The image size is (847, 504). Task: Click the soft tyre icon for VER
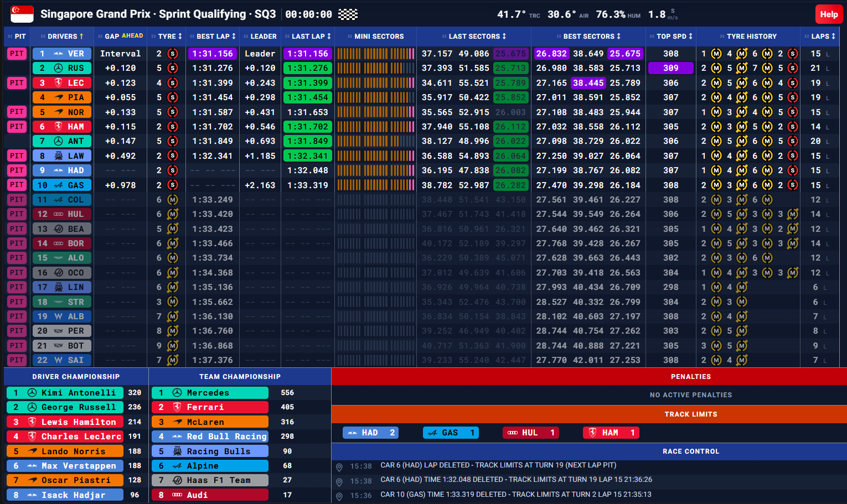[x=173, y=54]
